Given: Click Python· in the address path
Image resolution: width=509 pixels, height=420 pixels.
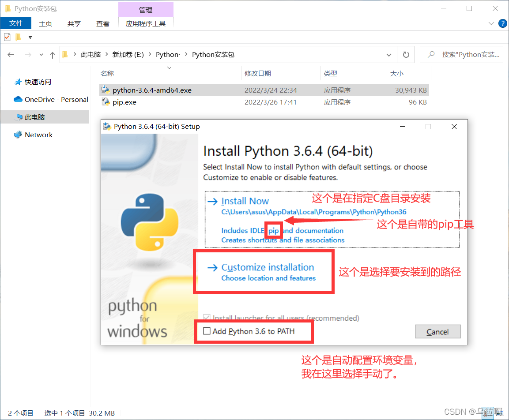Looking at the screenshot, I should pyautogui.click(x=168, y=55).
